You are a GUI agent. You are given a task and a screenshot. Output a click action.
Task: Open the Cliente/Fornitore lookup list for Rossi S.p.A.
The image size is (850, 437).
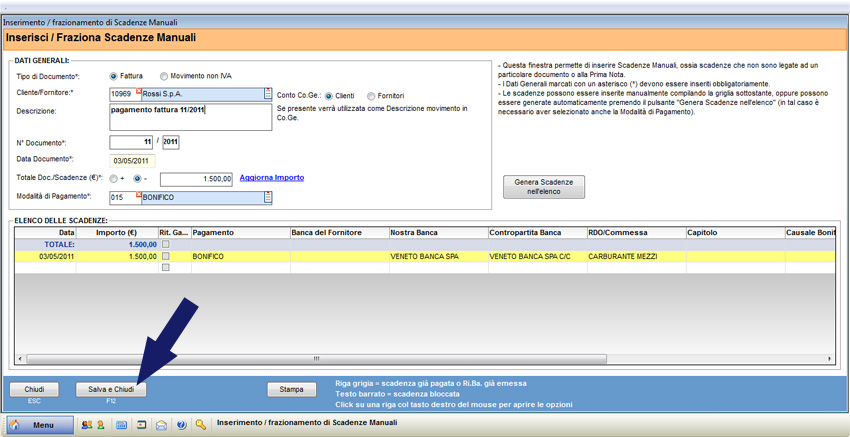pyautogui.click(x=267, y=94)
